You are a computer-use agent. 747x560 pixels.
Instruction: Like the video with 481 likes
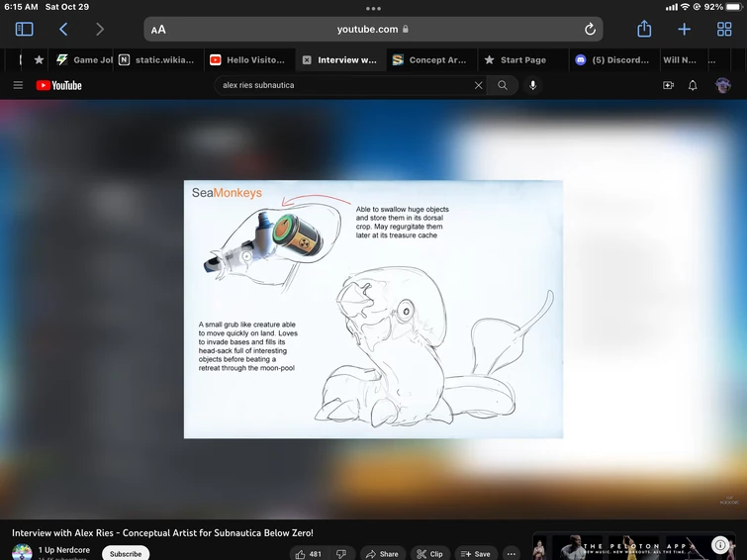309,554
